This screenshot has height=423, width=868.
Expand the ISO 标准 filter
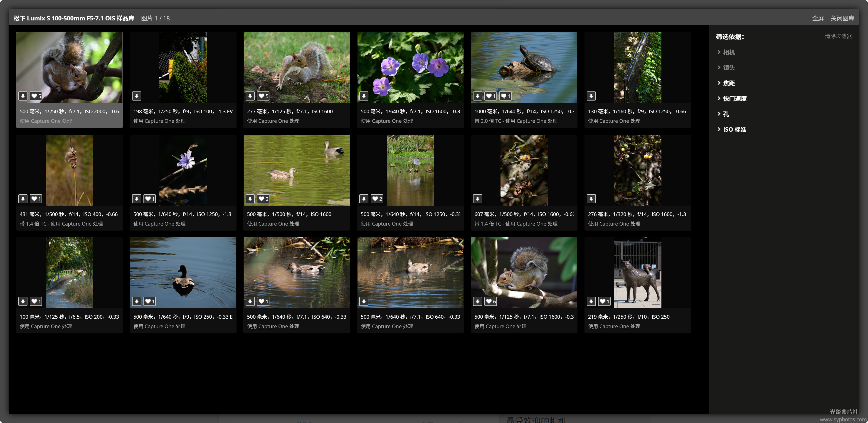(x=732, y=130)
